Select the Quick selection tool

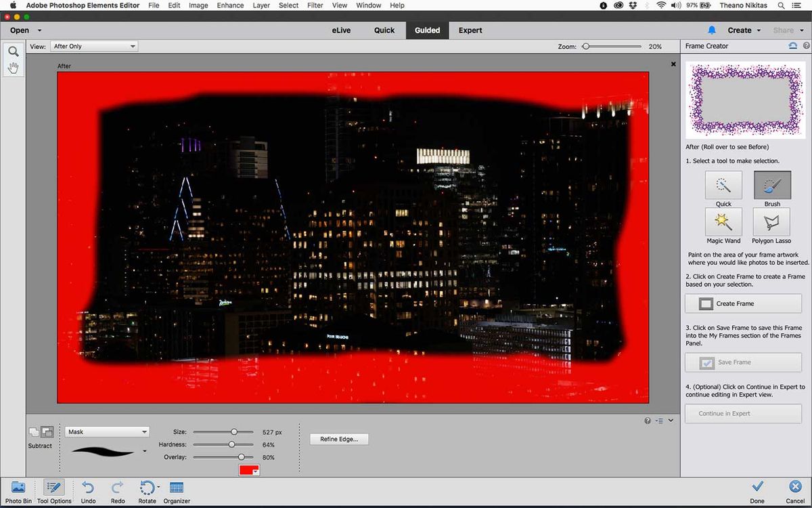click(723, 185)
